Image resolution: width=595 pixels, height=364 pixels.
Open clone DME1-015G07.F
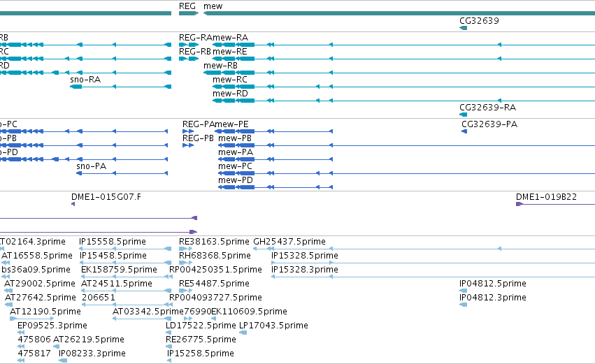click(106, 197)
